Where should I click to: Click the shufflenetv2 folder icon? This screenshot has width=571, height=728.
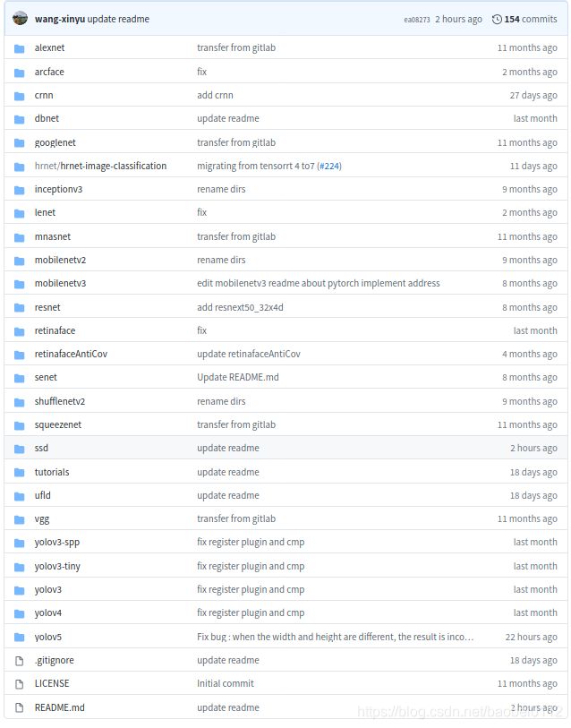coord(19,401)
